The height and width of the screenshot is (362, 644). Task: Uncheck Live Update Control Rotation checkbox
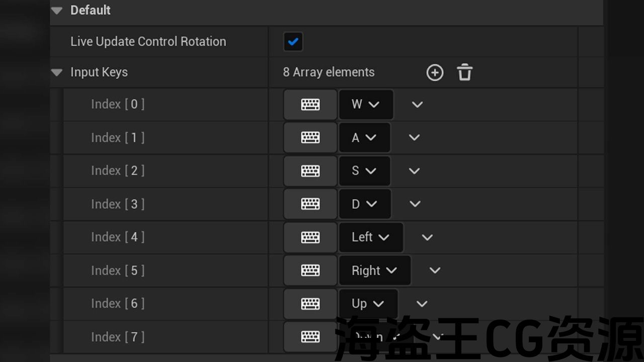[293, 42]
